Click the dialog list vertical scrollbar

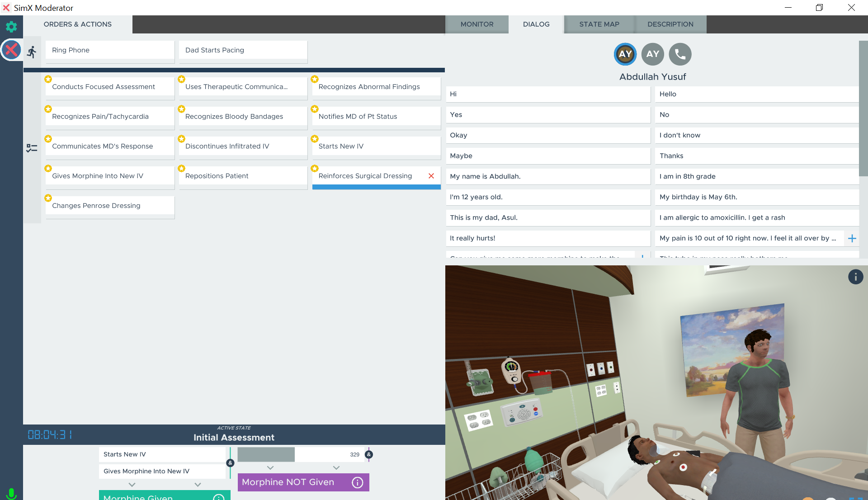point(863,108)
